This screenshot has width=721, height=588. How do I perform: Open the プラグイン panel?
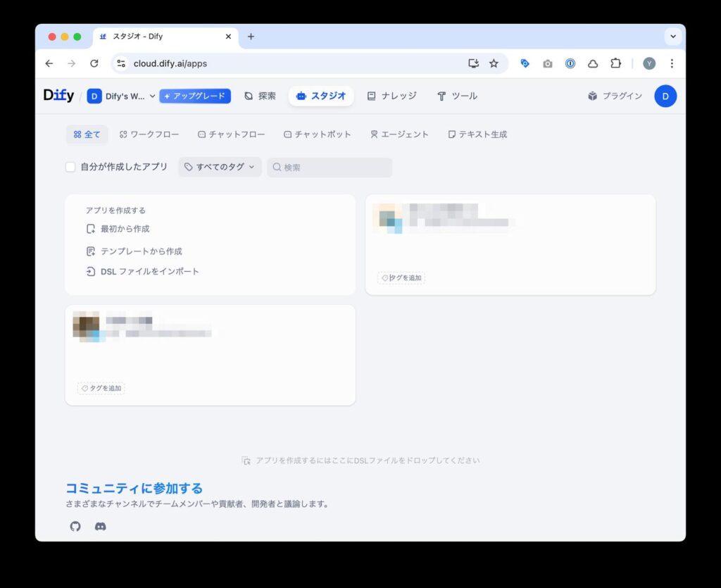point(613,96)
